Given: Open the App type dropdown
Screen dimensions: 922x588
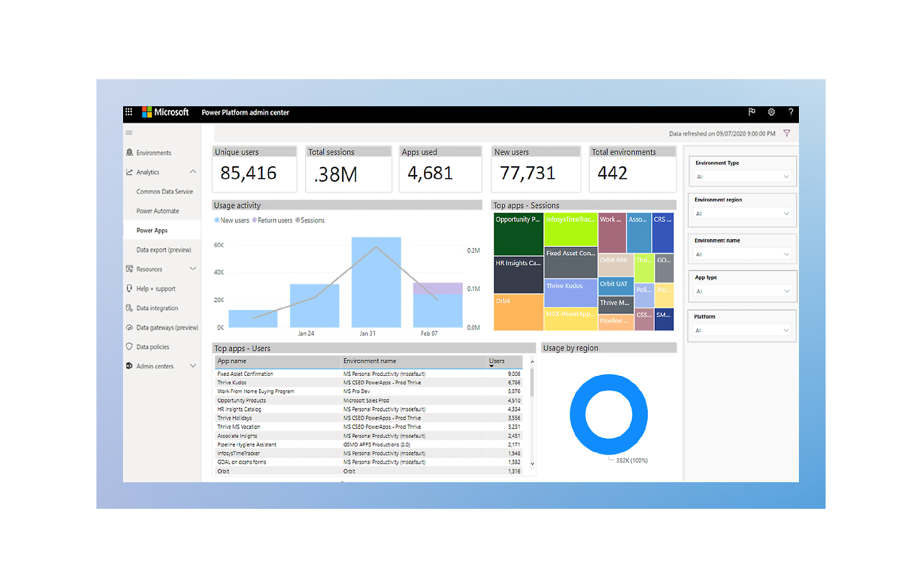Looking at the screenshot, I should (x=742, y=291).
